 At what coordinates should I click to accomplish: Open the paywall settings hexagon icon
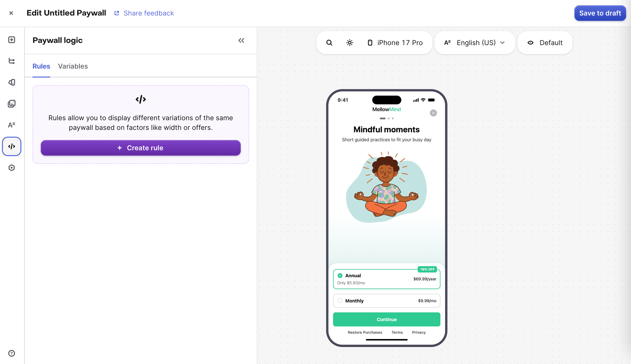[x=11, y=168]
